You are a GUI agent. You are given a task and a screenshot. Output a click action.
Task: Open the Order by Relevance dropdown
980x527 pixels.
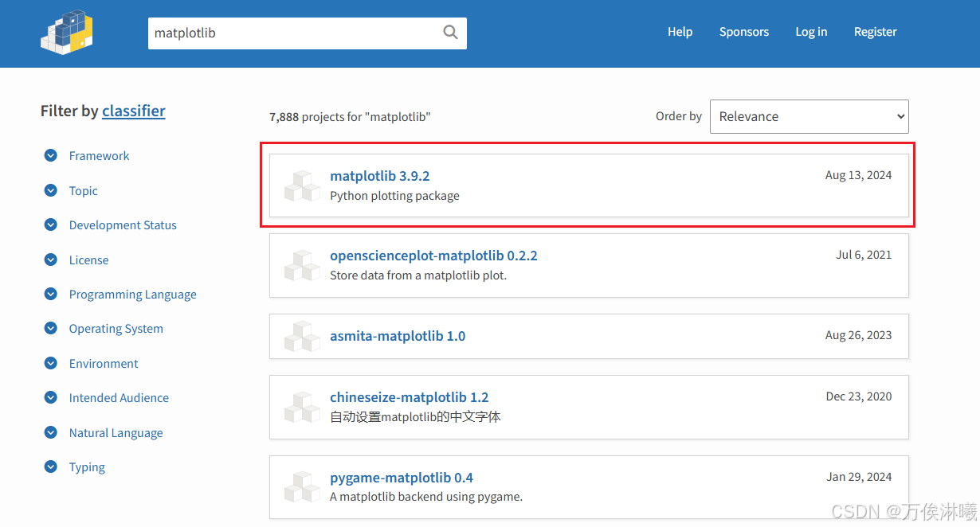(x=809, y=116)
